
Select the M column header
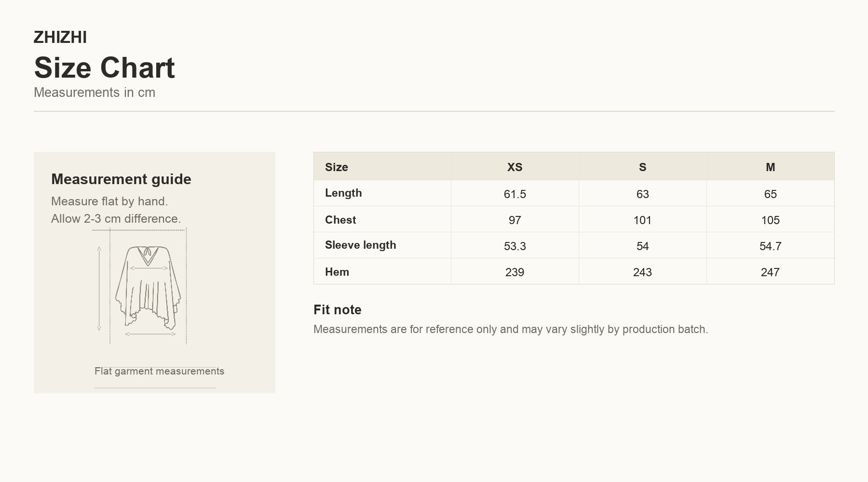coord(770,167)
